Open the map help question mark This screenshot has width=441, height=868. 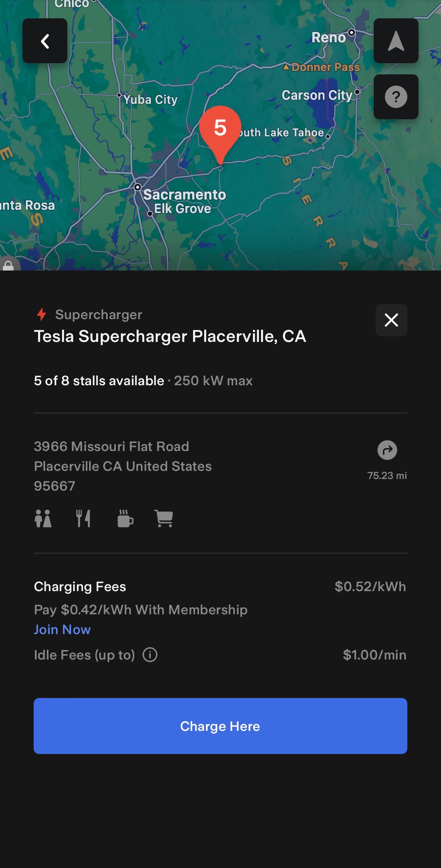[396, 97]
